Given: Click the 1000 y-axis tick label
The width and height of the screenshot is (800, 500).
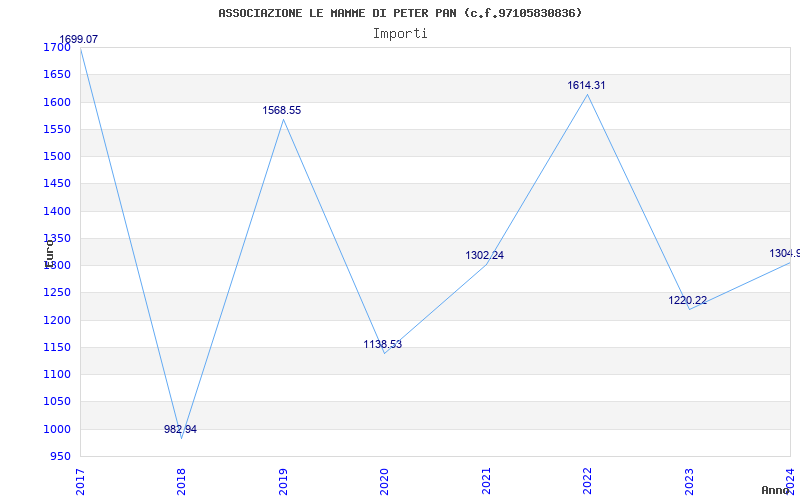Looking at the screenshot, I should [57, 430].
